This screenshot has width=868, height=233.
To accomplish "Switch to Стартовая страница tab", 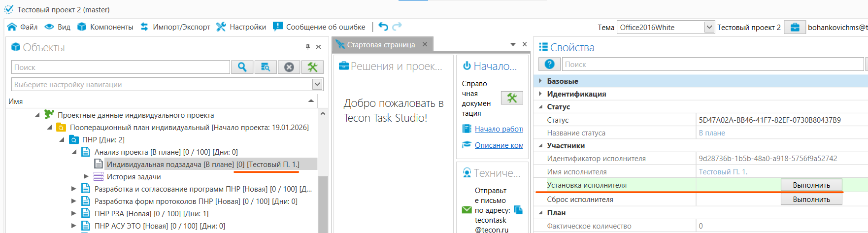I will pyautogui.click(x=380, y=45).
